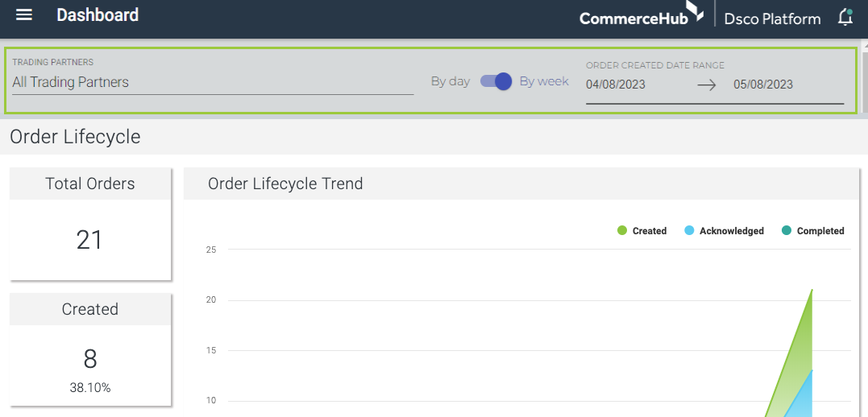Click the Created card value 8
Image resolution: width=868 pixels, height=417 pixels.
(x=90, y=360)
